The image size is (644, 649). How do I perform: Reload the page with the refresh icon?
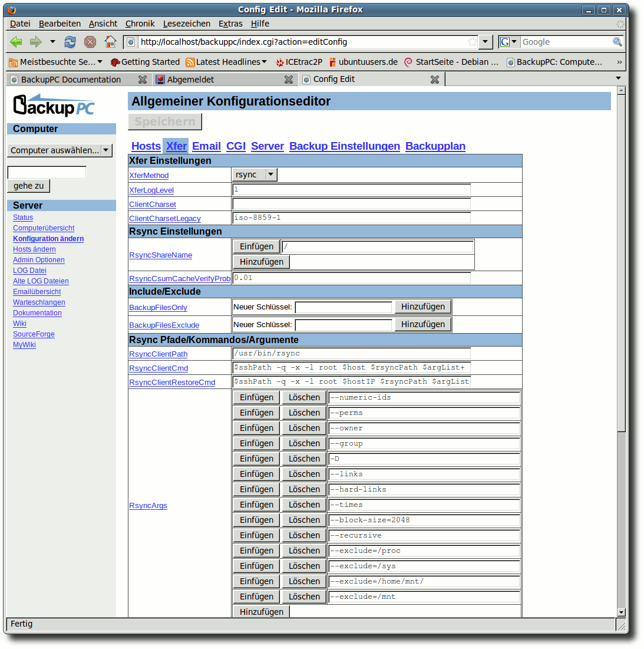[x=70, y=42]
